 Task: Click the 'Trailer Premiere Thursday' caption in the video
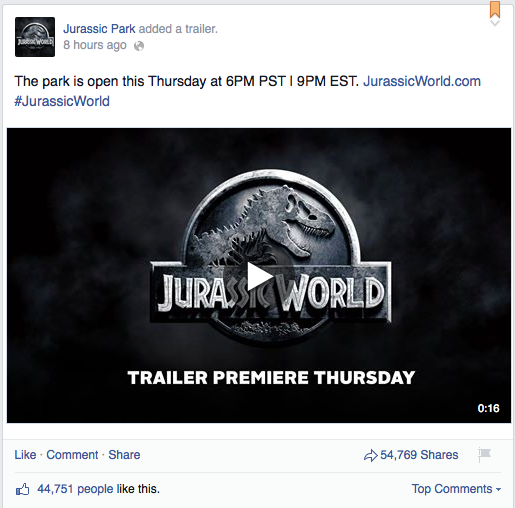(x=271, y=378)
